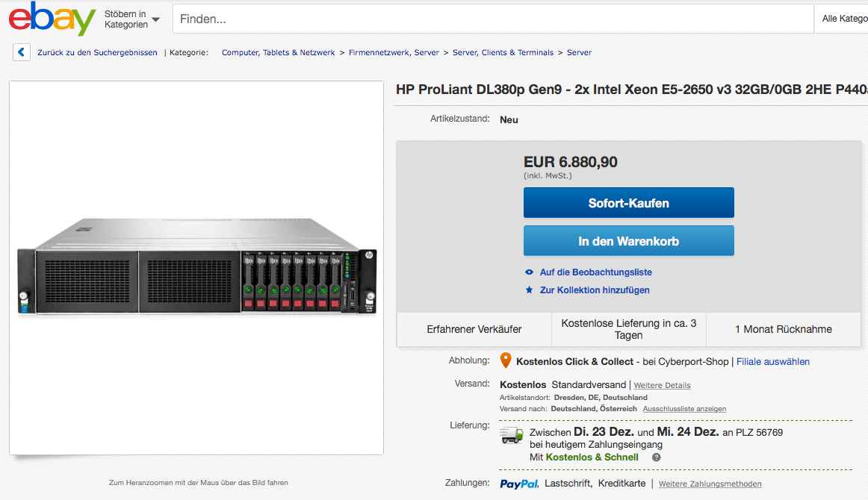Viewport: 868px width, 500px height.
Task: Open Firmennetzwerk, Server breadcrumb
Action: click(x=394, y=52)
